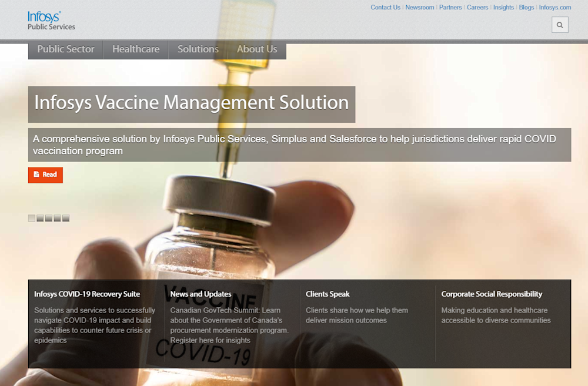Open the Solutions menu

[x=198, y=49]
